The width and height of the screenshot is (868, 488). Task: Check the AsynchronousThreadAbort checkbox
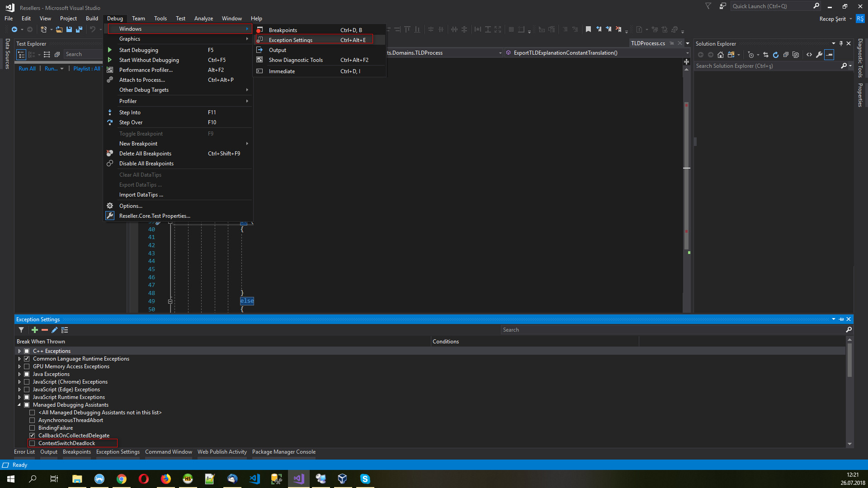click(32, 420)
